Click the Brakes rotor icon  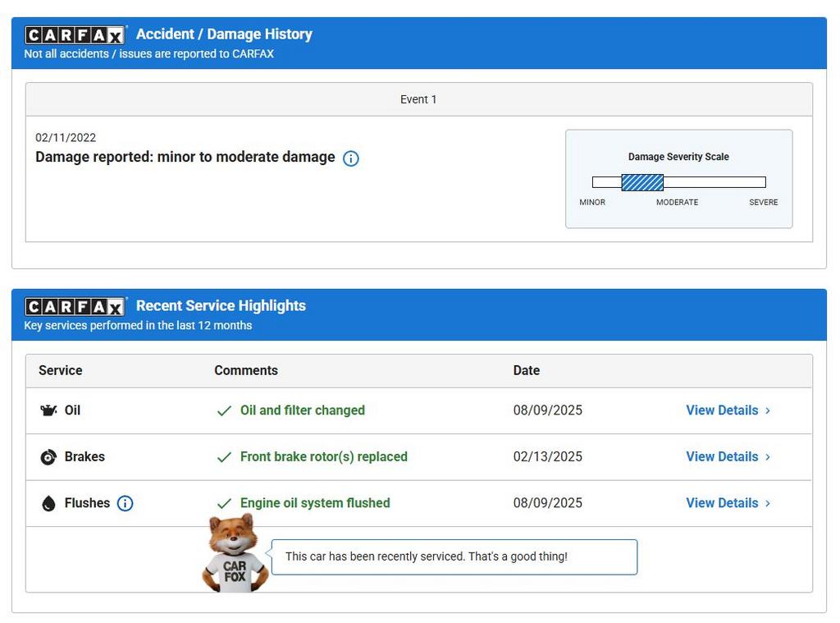[x=48, y=457]
